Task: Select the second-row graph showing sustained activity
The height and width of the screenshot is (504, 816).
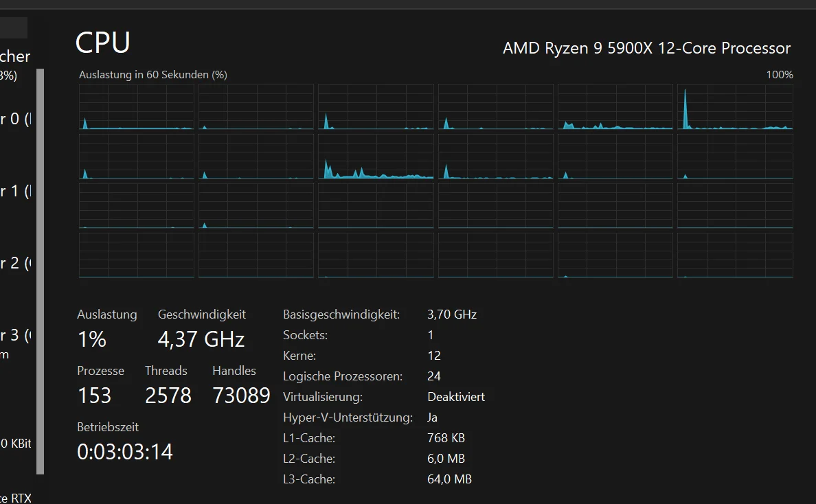Action: 376,157
